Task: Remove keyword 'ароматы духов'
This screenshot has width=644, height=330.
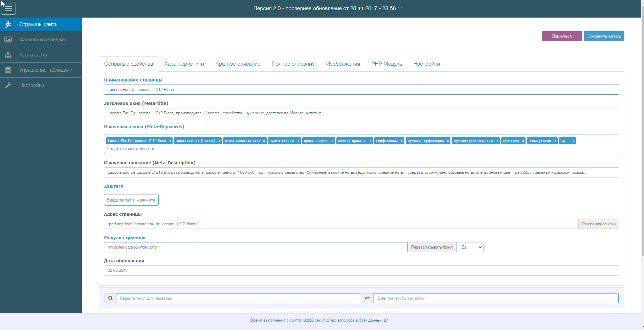Action: 332,141
